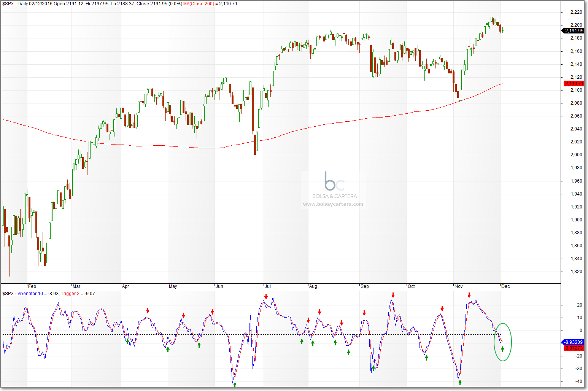Select the Vixenator 10 = -8.93 indicator label
588x391 pixels.
click(39, 294)
